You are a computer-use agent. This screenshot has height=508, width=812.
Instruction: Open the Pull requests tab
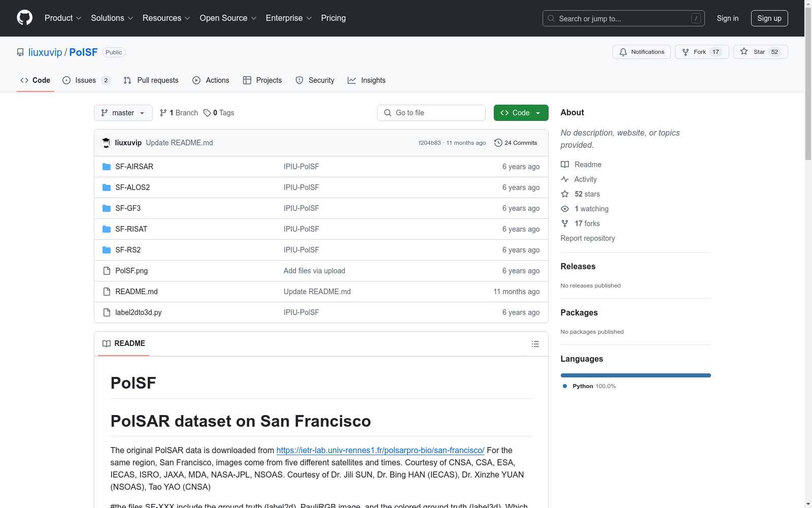[151, 80]
